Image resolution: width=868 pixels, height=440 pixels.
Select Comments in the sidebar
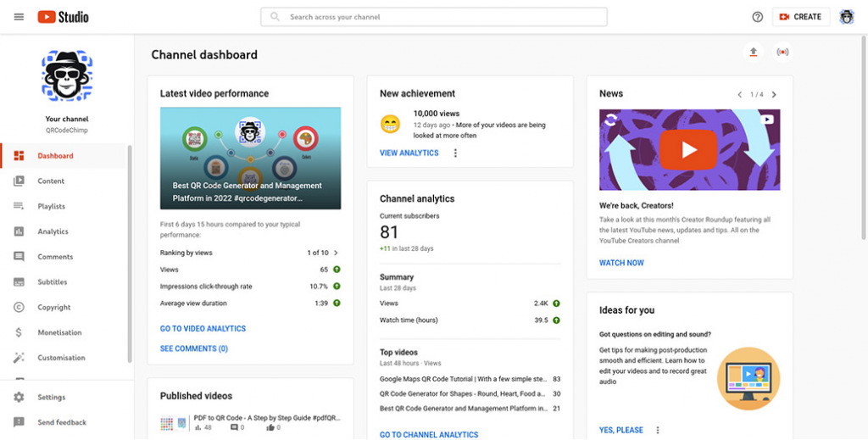(x=64, y=257)
